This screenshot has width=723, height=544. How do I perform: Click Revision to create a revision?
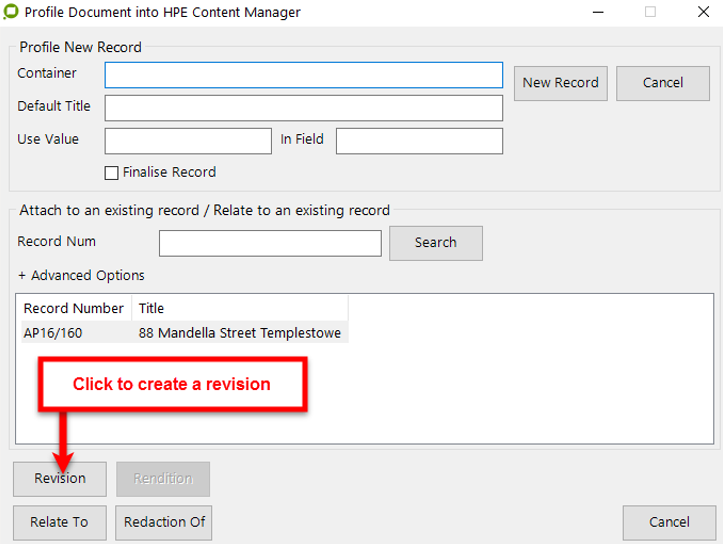[x=59, y=479]
